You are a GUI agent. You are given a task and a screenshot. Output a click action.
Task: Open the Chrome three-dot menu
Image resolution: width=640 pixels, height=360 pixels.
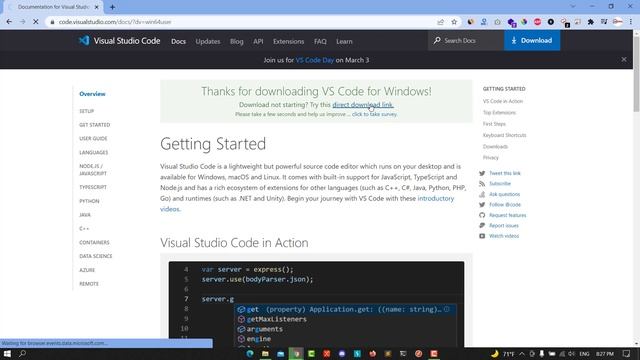[631, 22]
